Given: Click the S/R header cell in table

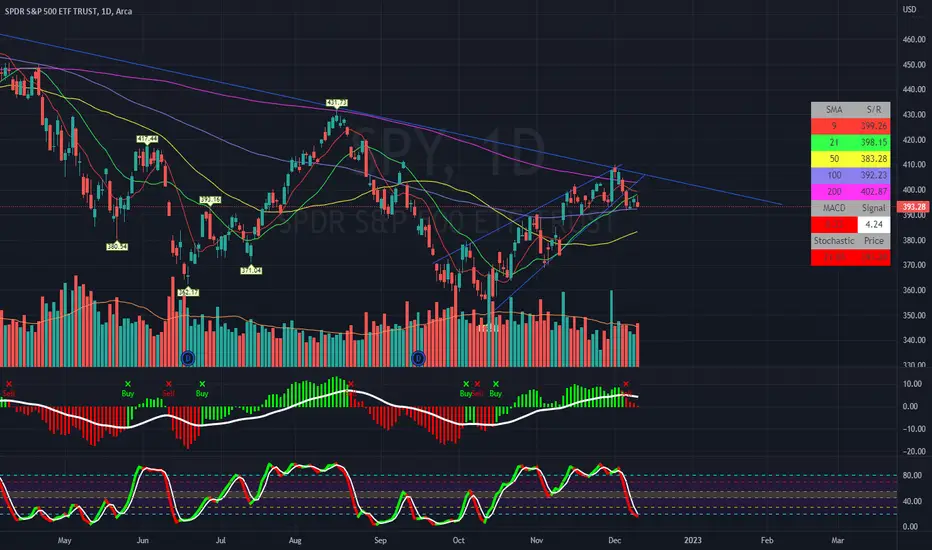Looking at the screenshot, I should [x=874, y=110].
